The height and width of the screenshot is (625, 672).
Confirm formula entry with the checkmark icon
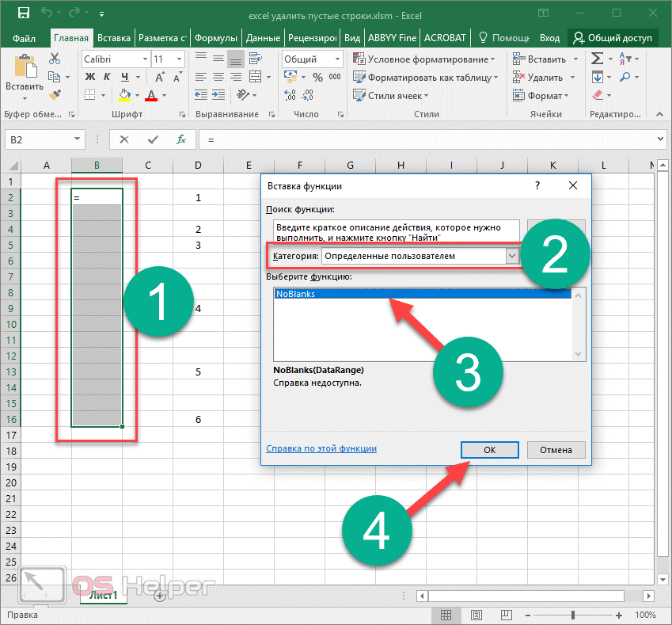point(153,139)
